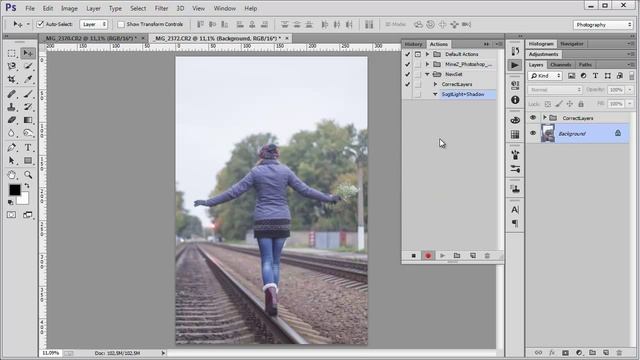Select the Zoom tool
This screenshot has width=640, height=360.
pos(28,175)
